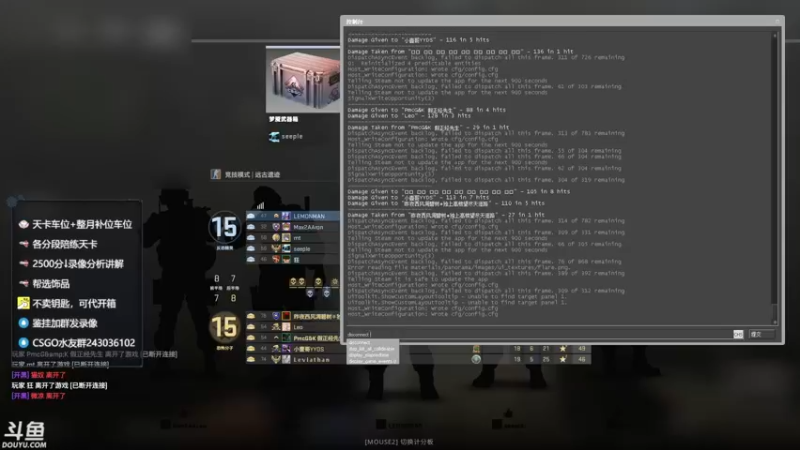
Task: Click score value 49 in stats row
Action: tap(582, 348)
